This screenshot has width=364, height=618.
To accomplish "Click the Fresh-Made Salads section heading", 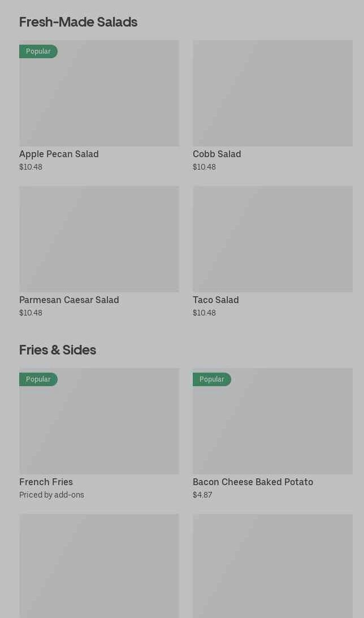I will point(78,22).
